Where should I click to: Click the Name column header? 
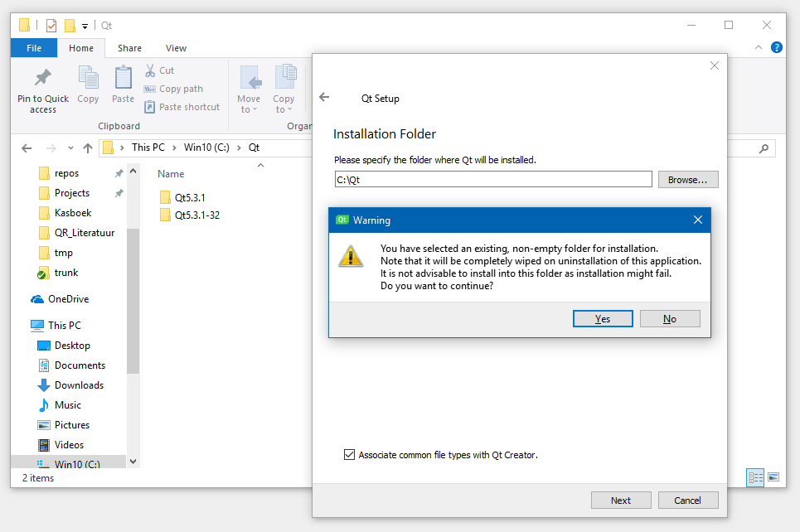click(x=171, y=174)
